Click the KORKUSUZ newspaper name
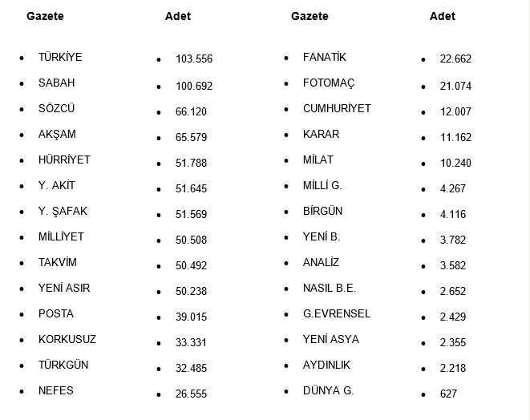Image resolution: width=530 pixels, height=420 pixels. [x=67, y=339]
